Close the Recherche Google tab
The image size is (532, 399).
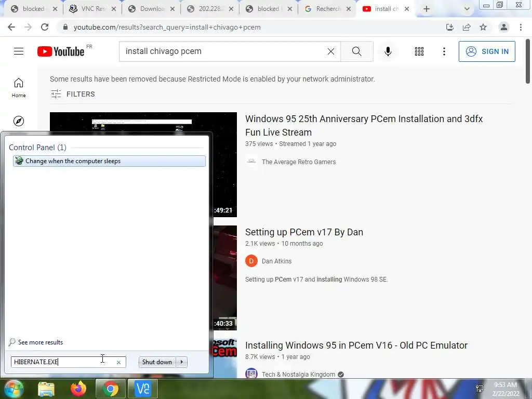coord(349,9)
